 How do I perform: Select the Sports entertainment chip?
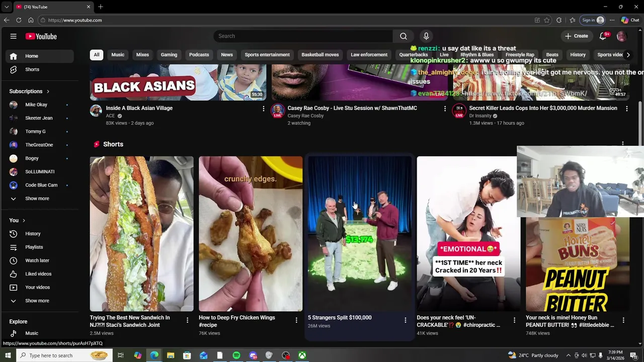267,55
